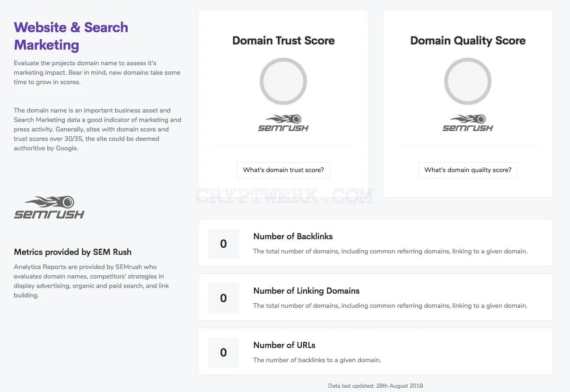Click "The number of backlinks to a given domain." description

tap(317, 360)
